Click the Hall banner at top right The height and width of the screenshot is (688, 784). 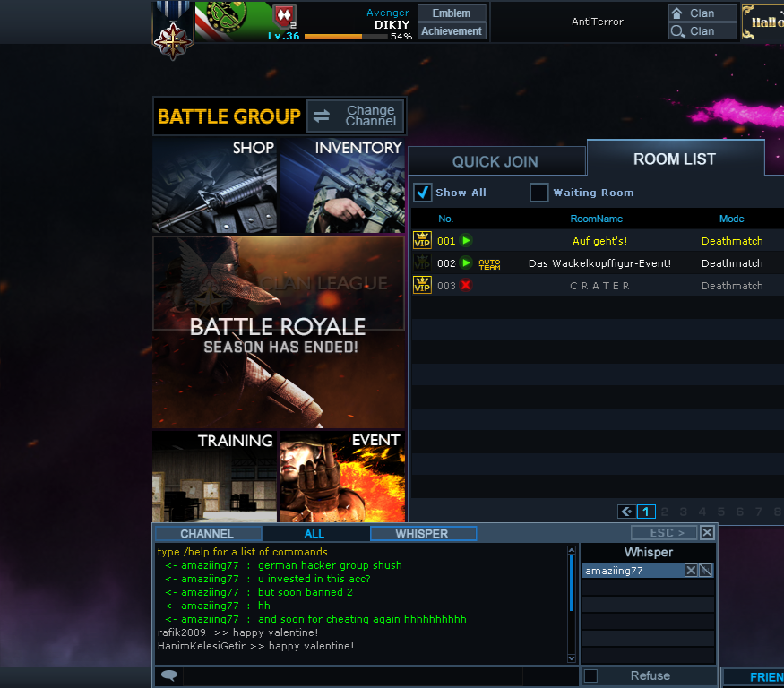click(763, 22)
